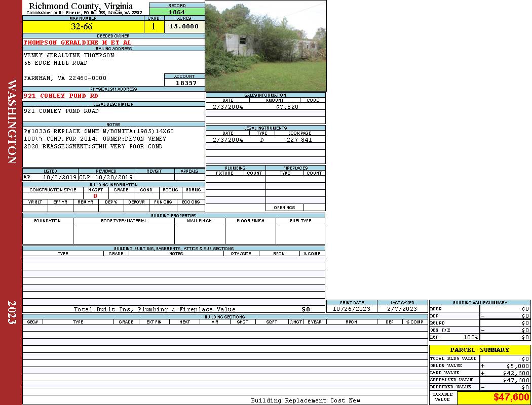The width and height of the screenshot is (532, 405).
Task: Select the card number 1 cell
Action: pos(154,27)
